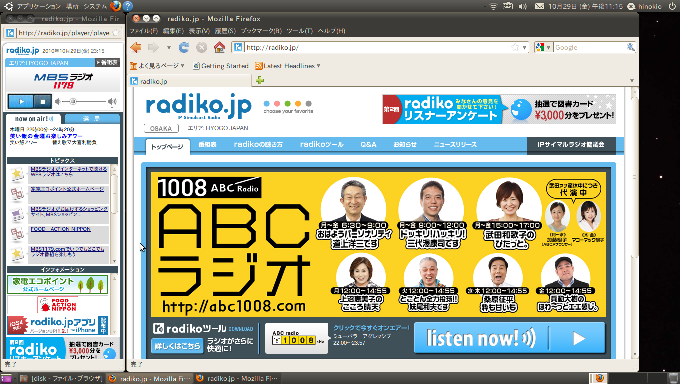Click the loud speaker icon in radiko player
680x384 pixels.
[112, 102]
